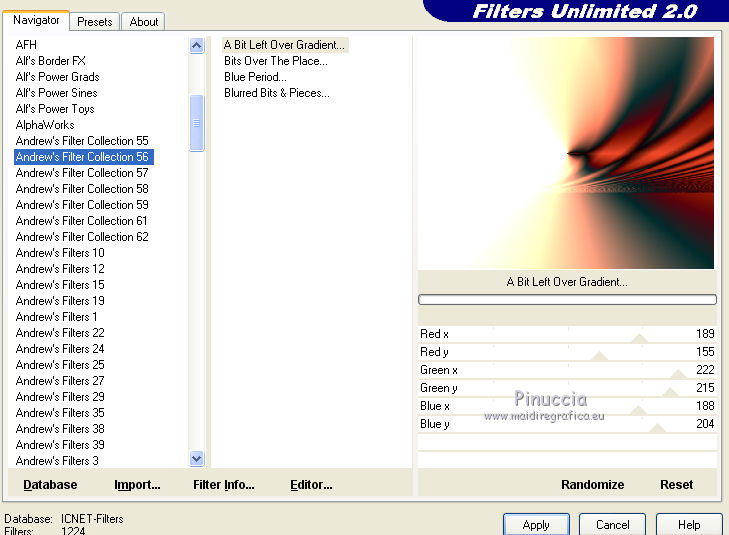
Task: Select Andrew's Filter Collection 58
Action: click(82, 189)
